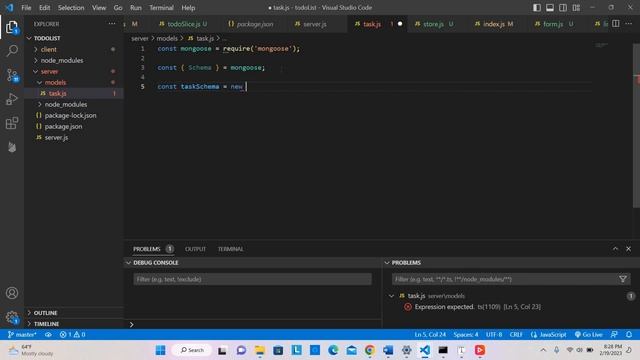Open the editor more actions ellipsis

click(x=629, y=24)
